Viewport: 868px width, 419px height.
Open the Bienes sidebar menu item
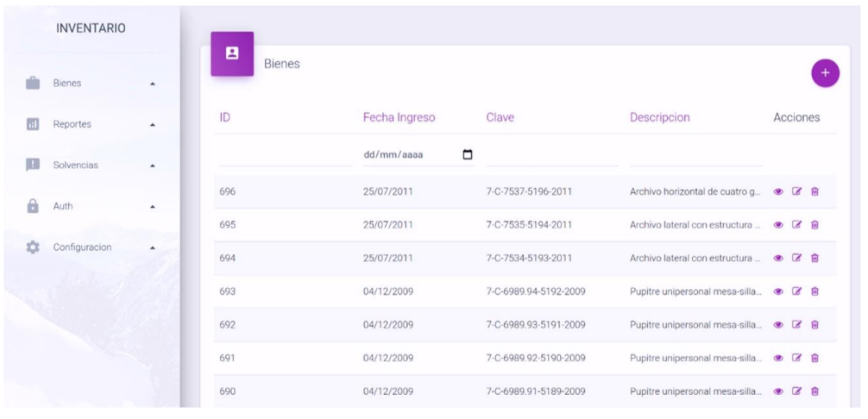pos(91,84)
